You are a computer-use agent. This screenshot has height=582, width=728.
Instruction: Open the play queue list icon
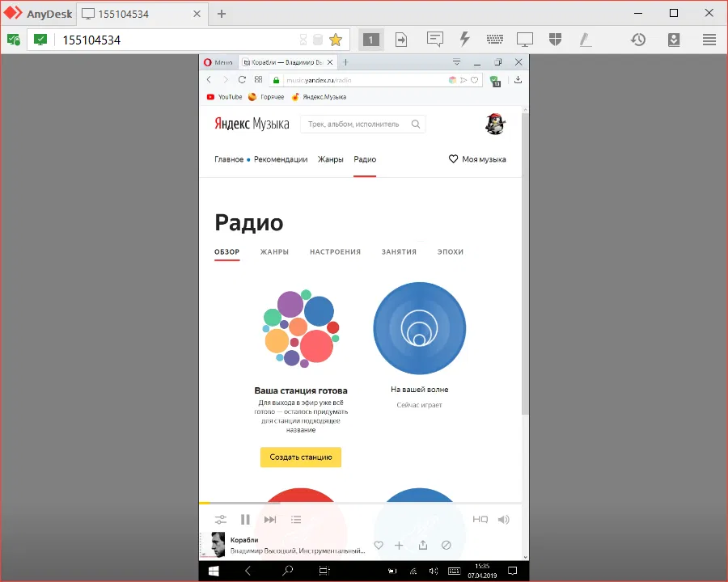pyautogui.click(x=296, y=519)
